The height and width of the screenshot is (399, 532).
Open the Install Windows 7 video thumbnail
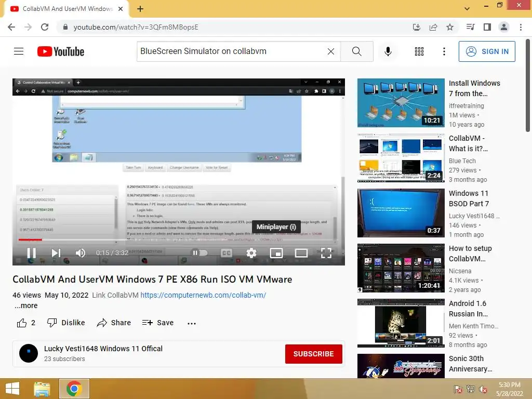pos(401,103)
